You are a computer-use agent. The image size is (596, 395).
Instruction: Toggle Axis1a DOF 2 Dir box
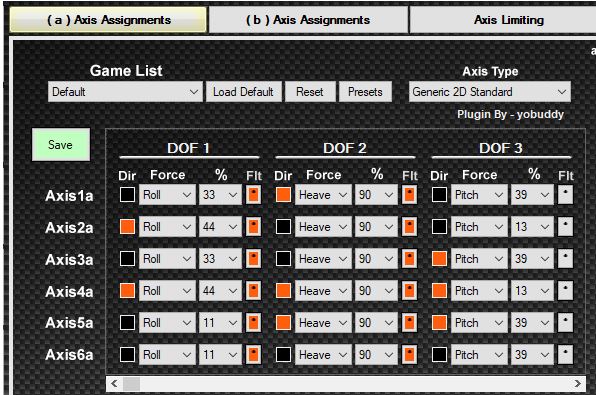tap(283, 195)
